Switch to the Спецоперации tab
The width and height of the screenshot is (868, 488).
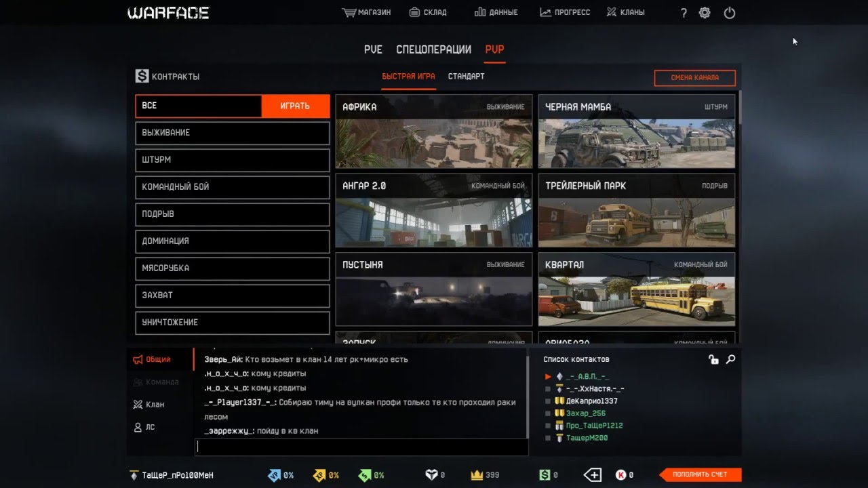tap(434, 49)
